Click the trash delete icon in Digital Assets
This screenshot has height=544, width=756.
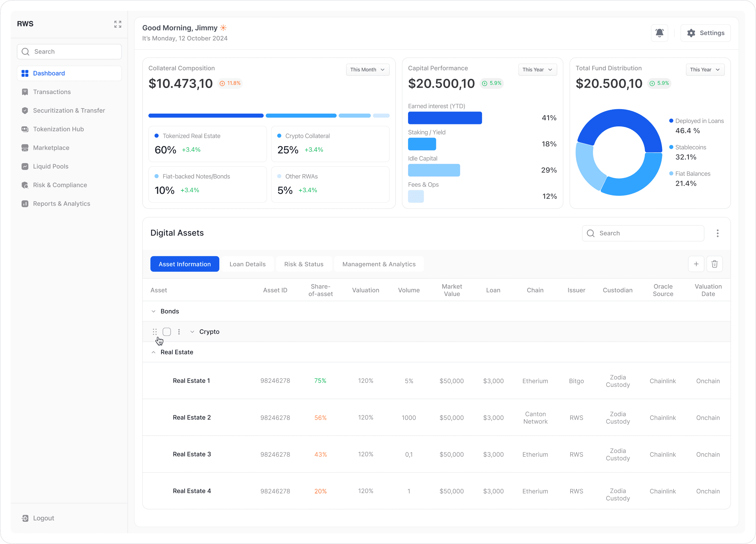coord(714,264)
